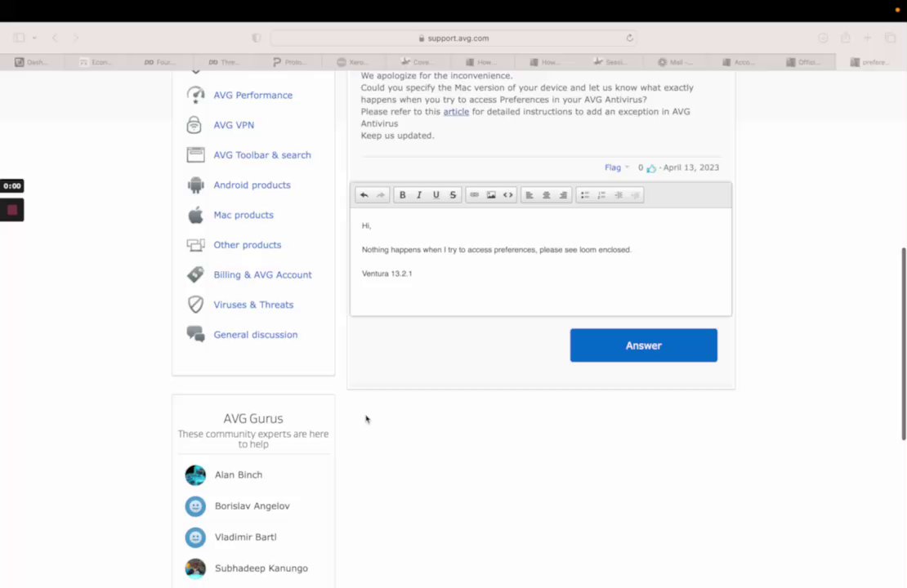907x588 pixels.
Task: Go back to the previous page
Action: 55,38
